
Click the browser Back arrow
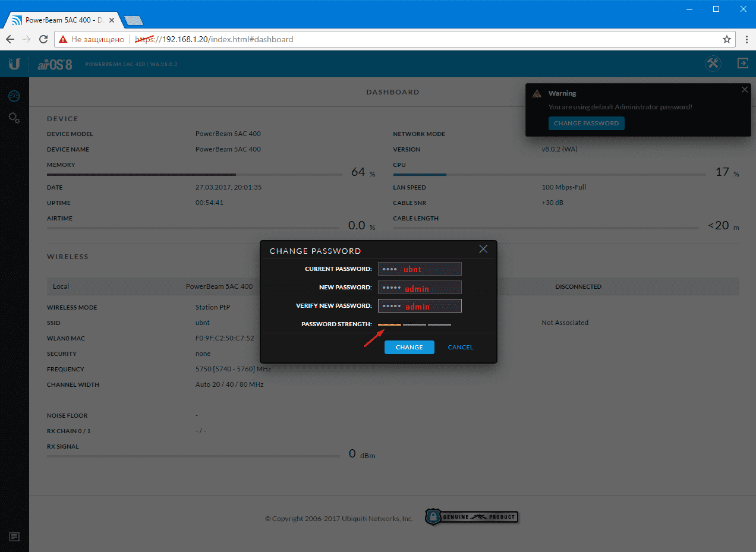10,39
